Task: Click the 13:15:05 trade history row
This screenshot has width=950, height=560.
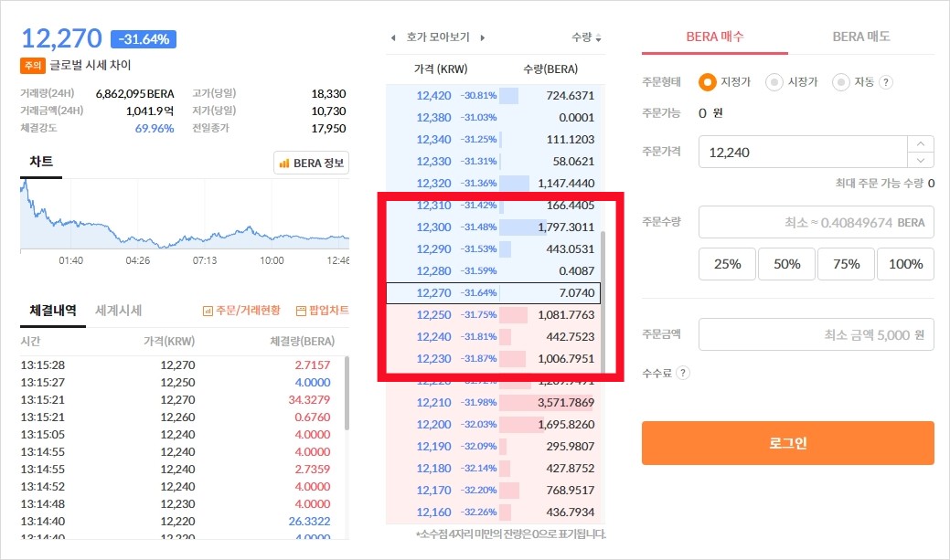Action: pyautogui.click(x=182, y=435)
